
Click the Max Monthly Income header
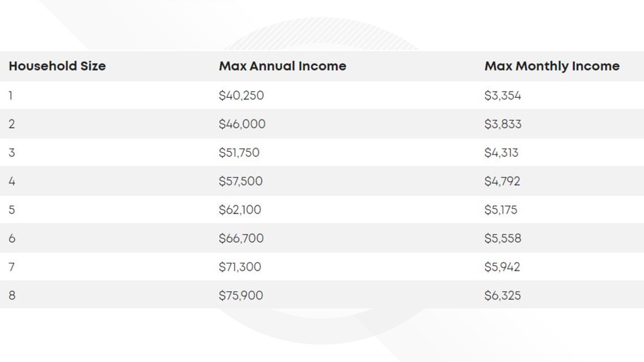[x=552, y=66]
